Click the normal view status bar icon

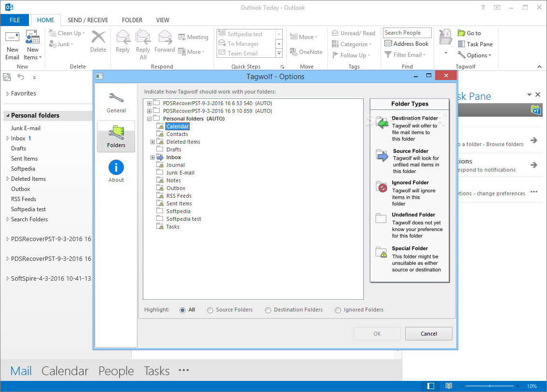[x=431, y=386]
